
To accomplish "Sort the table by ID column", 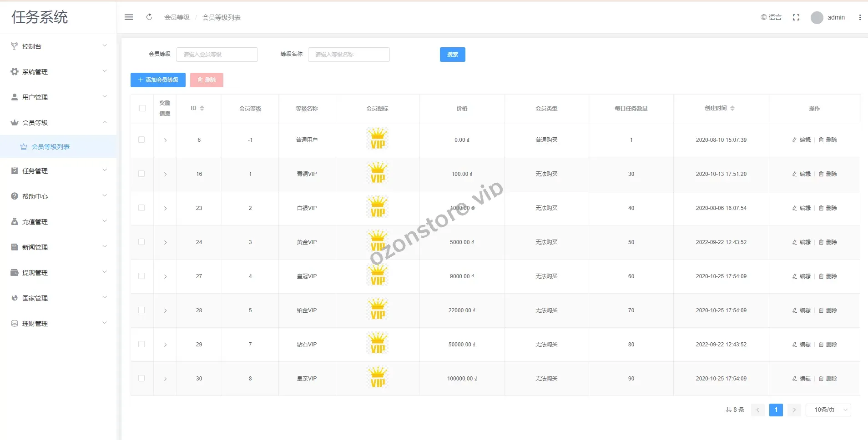I will (x=202, y=108).
